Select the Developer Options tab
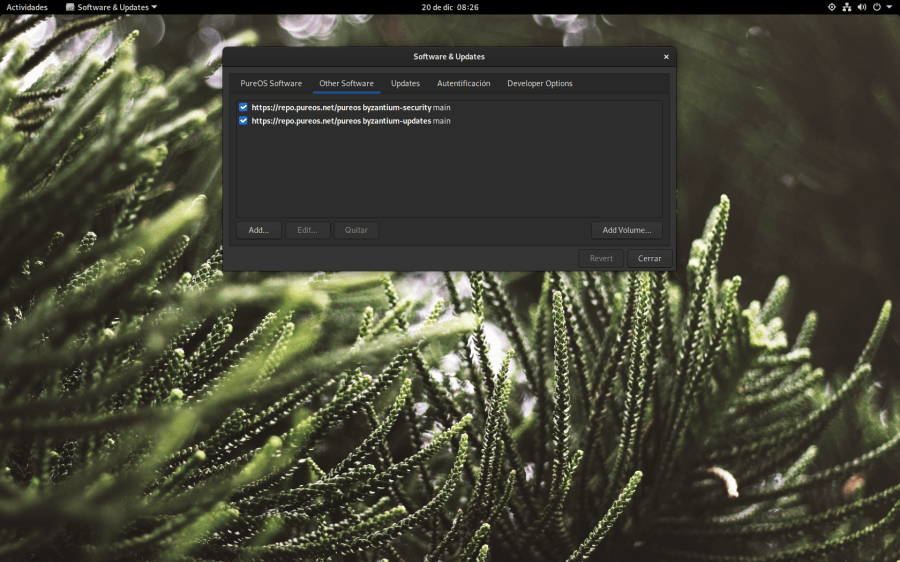 (x=539, y=84)
